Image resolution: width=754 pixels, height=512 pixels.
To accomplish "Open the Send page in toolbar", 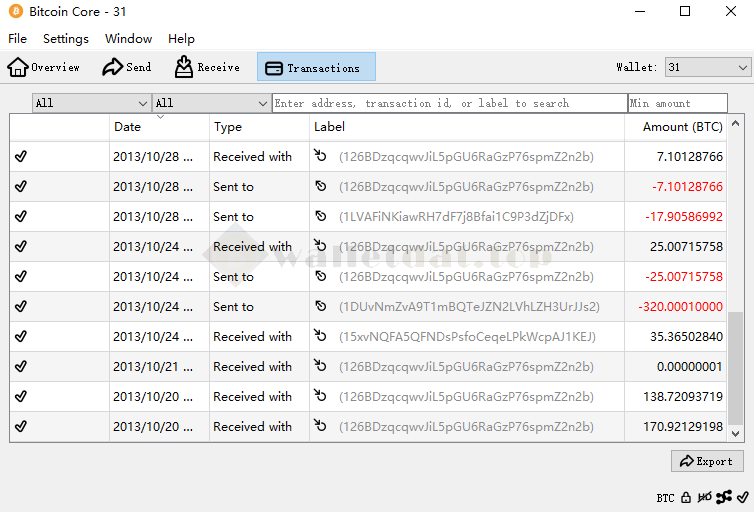I will (127, 68).
